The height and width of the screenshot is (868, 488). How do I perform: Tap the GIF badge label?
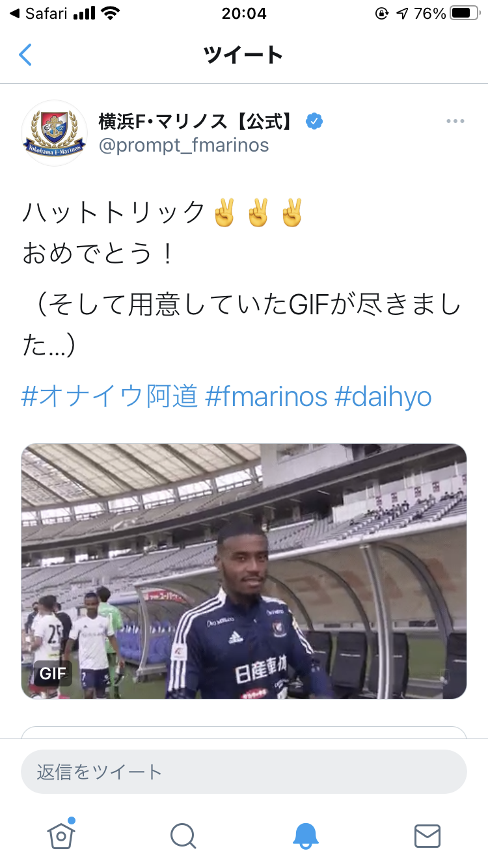tap(53, 673)
